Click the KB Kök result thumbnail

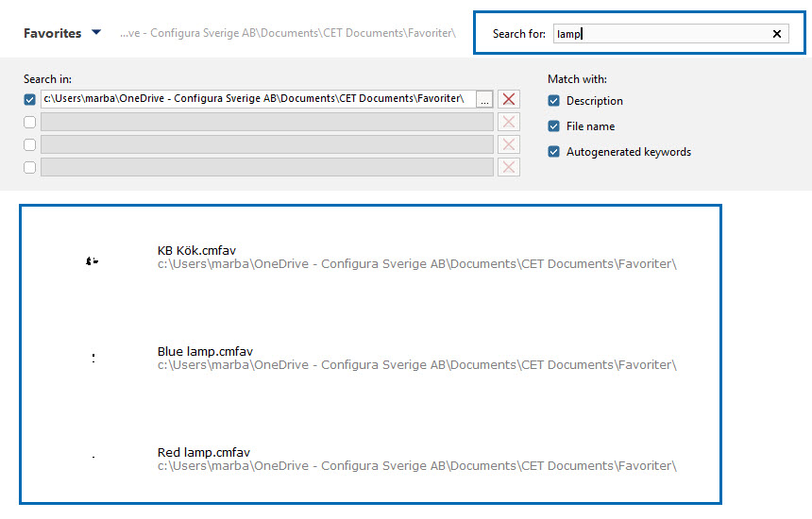[x=93, y=260]
